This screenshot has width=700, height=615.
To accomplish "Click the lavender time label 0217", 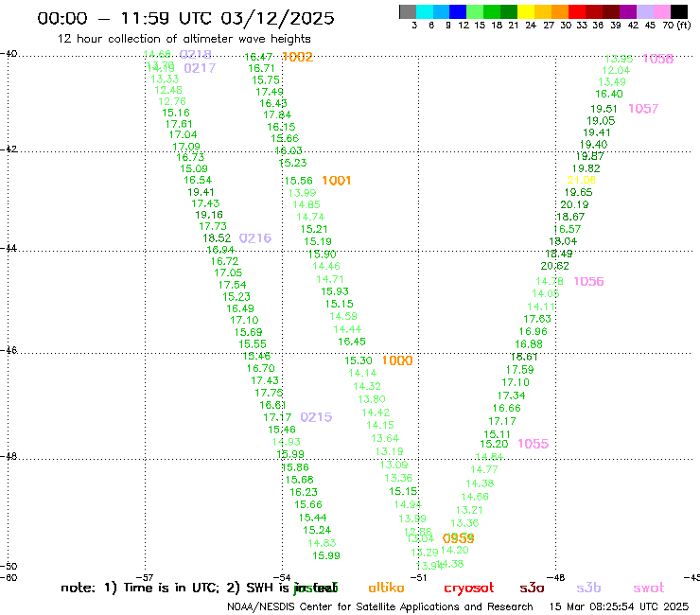I will tap(200, 68).
